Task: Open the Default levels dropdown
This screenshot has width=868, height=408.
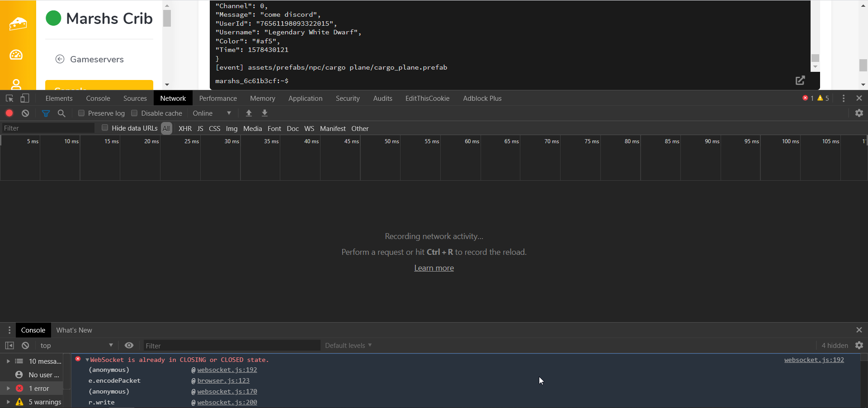Action: tap(348, 346)
